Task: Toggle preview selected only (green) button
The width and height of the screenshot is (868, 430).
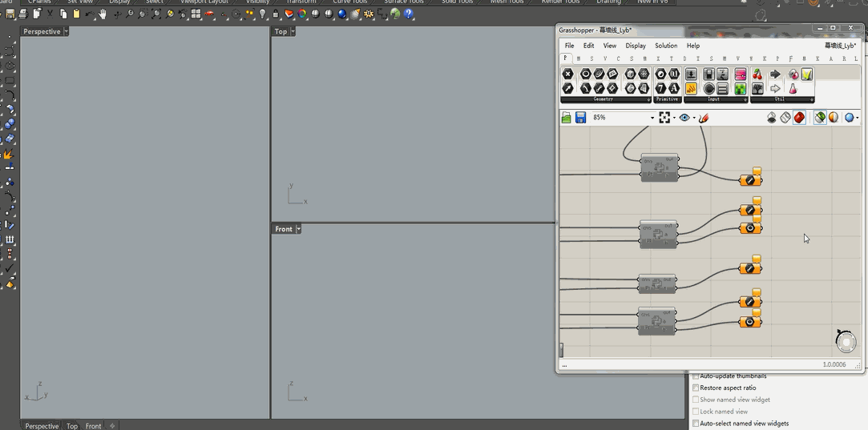Action: point(820,118)
